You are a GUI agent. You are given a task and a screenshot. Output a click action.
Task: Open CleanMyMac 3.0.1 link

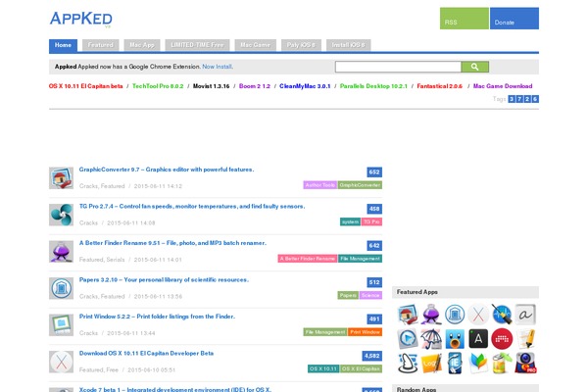(305, 86)
